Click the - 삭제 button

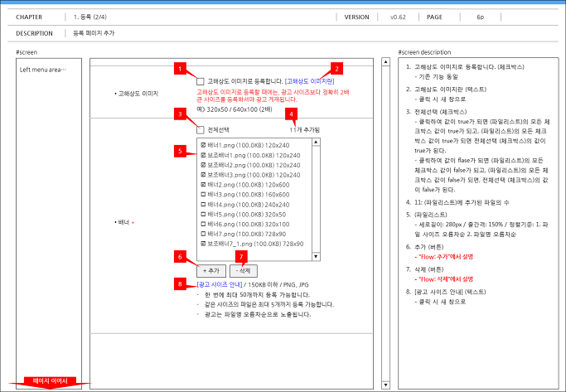click(244, 271)
